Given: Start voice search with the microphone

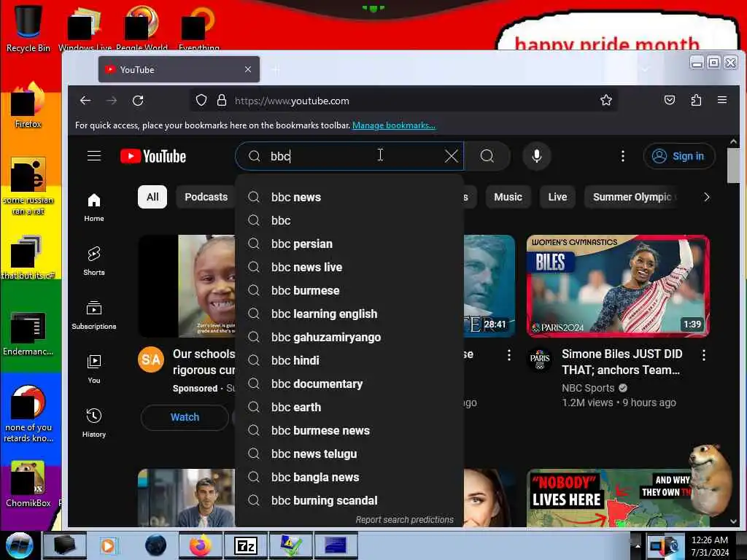Looking at the screenshot, I should pyautogui.click(x=536, y=156).
